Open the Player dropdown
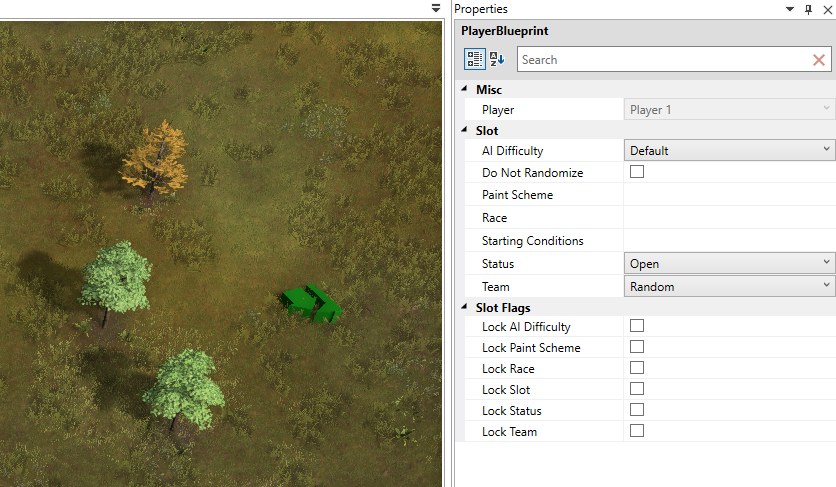Screen dimensions: 836x487 pyautogui.click(x=729, y=109)
